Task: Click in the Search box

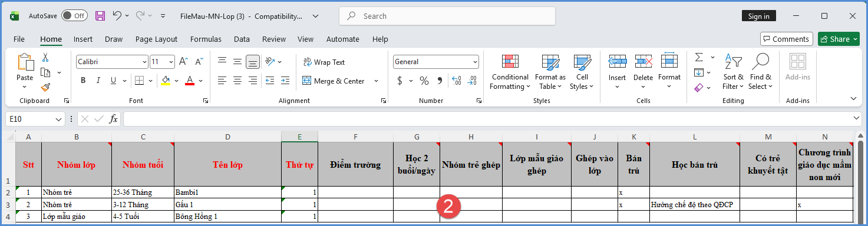Action: [447, 16]
